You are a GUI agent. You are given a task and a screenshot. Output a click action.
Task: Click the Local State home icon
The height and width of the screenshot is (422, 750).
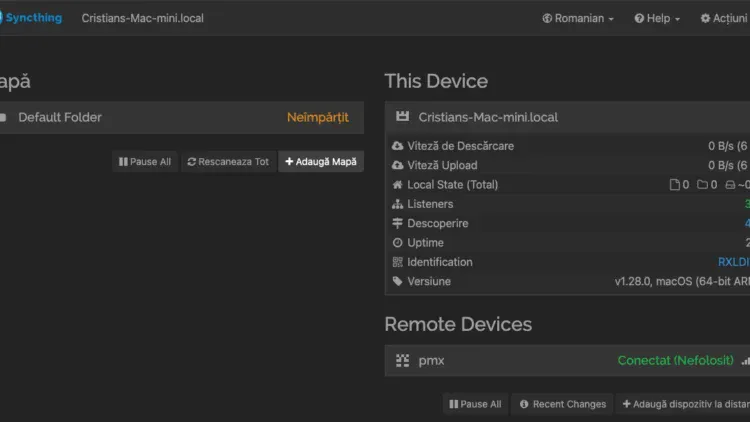point(398,185)
